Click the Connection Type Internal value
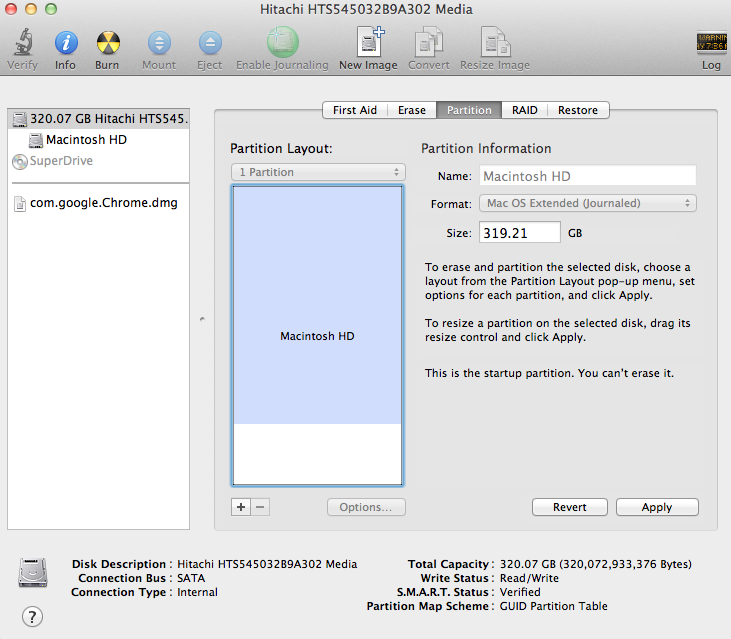 click(x=197, y=592)
